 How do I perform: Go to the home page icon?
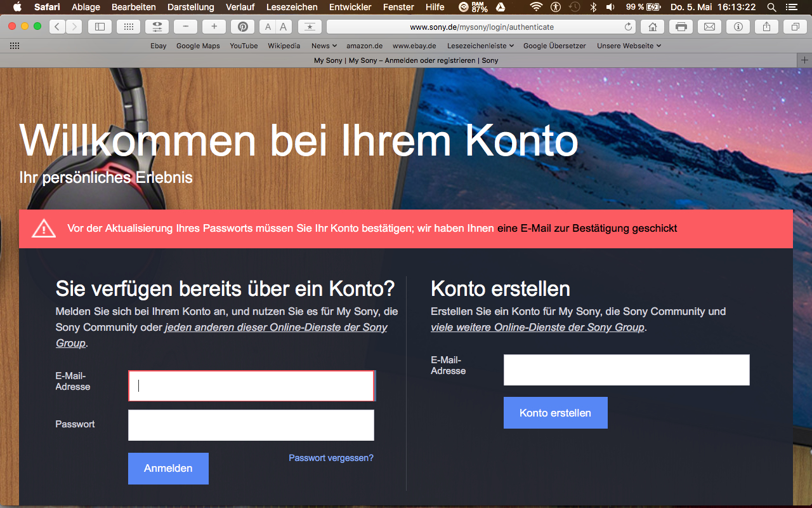click(x=652, y=27)
